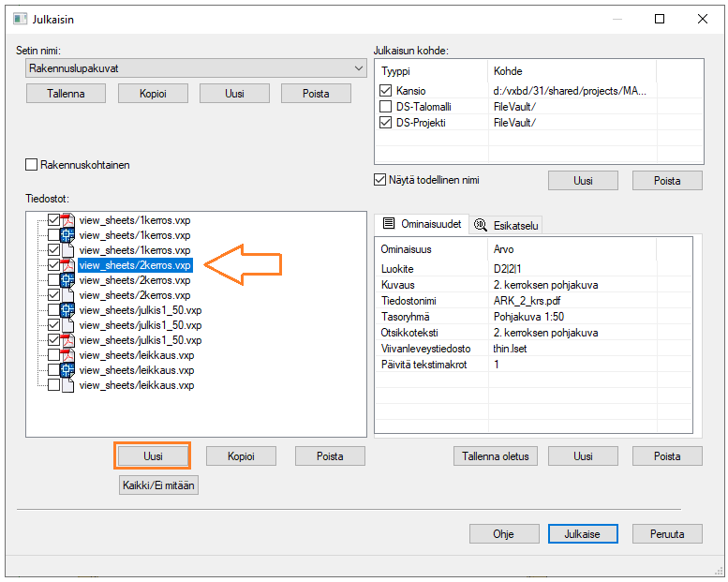Click the blue drawing icon of 2kerros.vxp

click(67, 280)
